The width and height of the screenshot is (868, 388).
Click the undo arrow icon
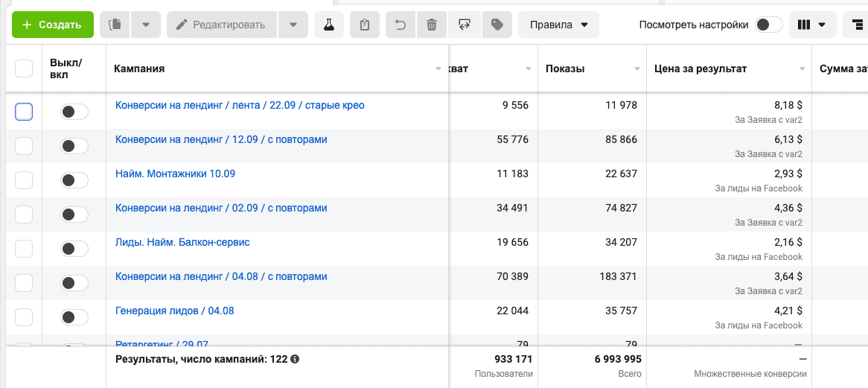click(401, 25)
